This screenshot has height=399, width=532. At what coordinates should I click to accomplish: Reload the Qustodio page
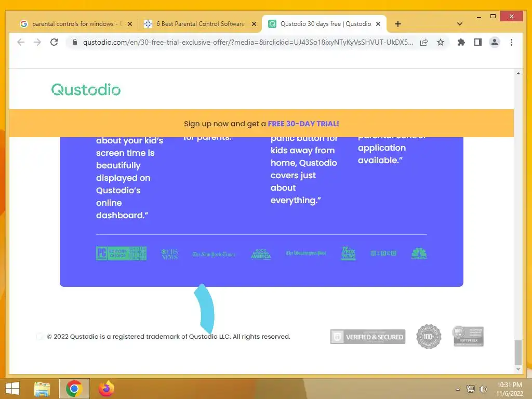click(x=54, y=43)
